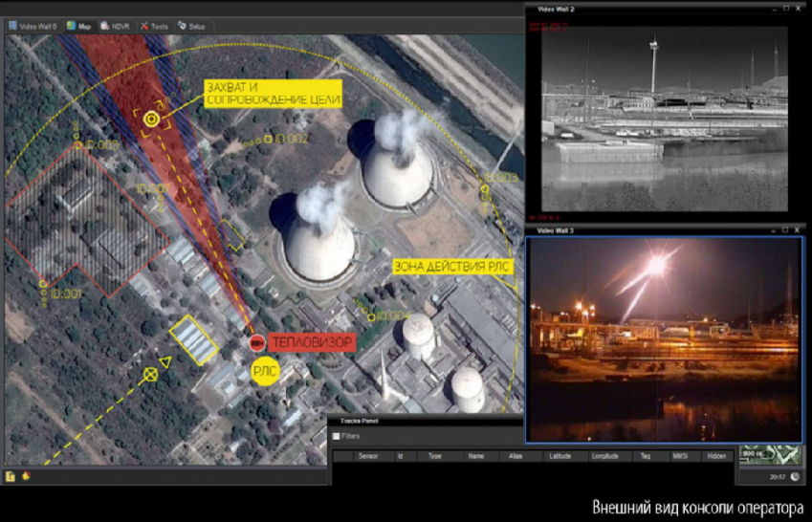Open the Video Wall 0 tab
Screen dimensions: 812x522
coord(33,26)
